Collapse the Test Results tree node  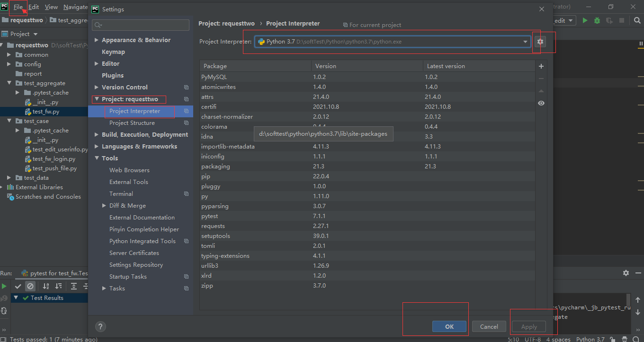pyautogui.click(x=16, y=298)
